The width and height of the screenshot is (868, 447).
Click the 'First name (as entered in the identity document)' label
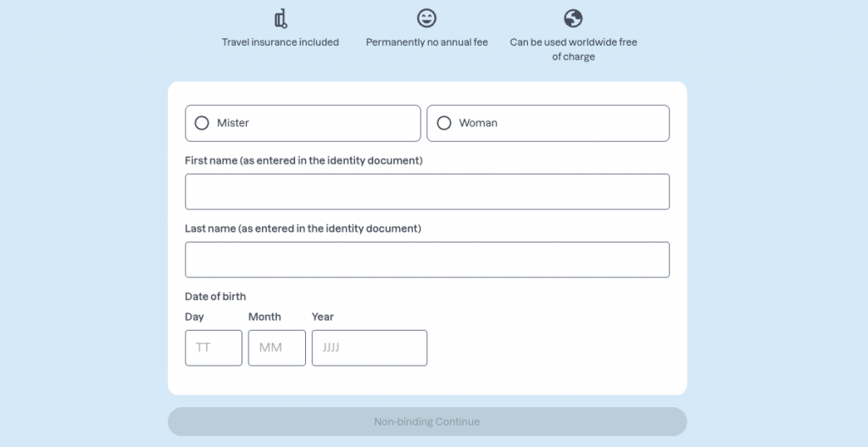tap(303, 160)
